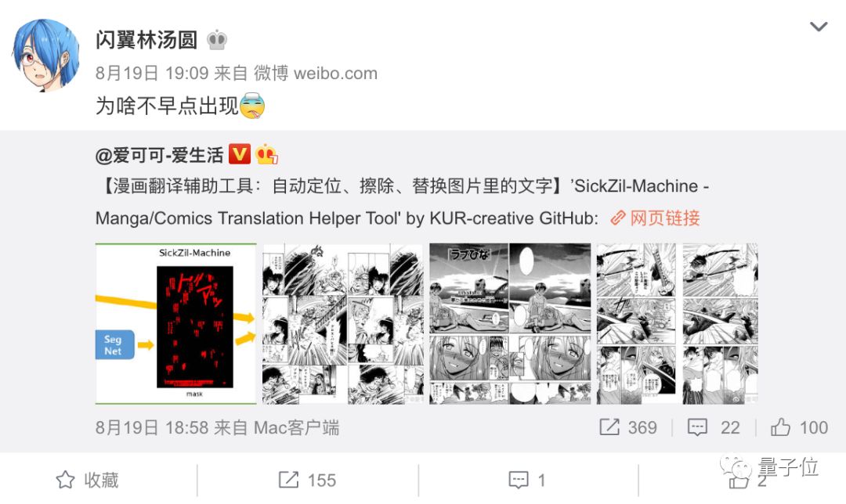Open the sword fight manga thumbnail

click(x=677, y=323)
